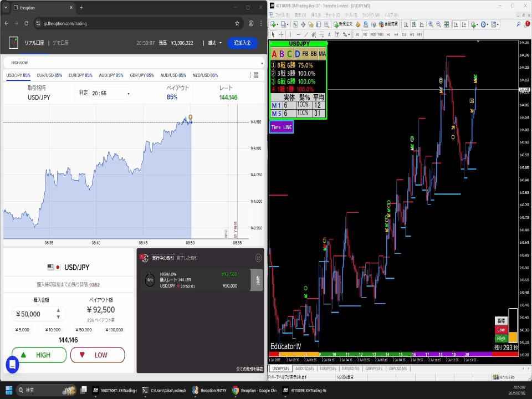Select the horizontal line drawing tool
Screen dimensions: 532x399
298,34
